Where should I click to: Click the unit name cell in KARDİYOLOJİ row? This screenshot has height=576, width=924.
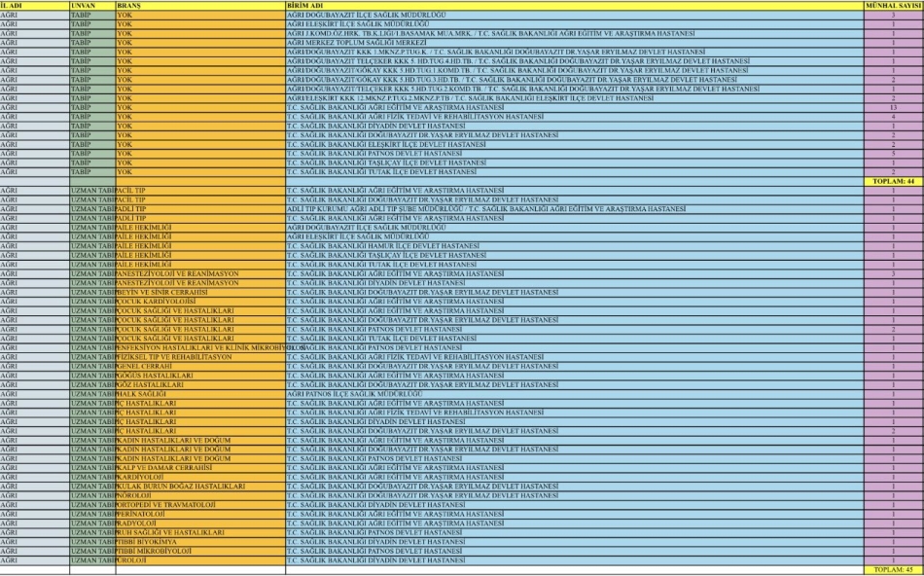[575, 477]
